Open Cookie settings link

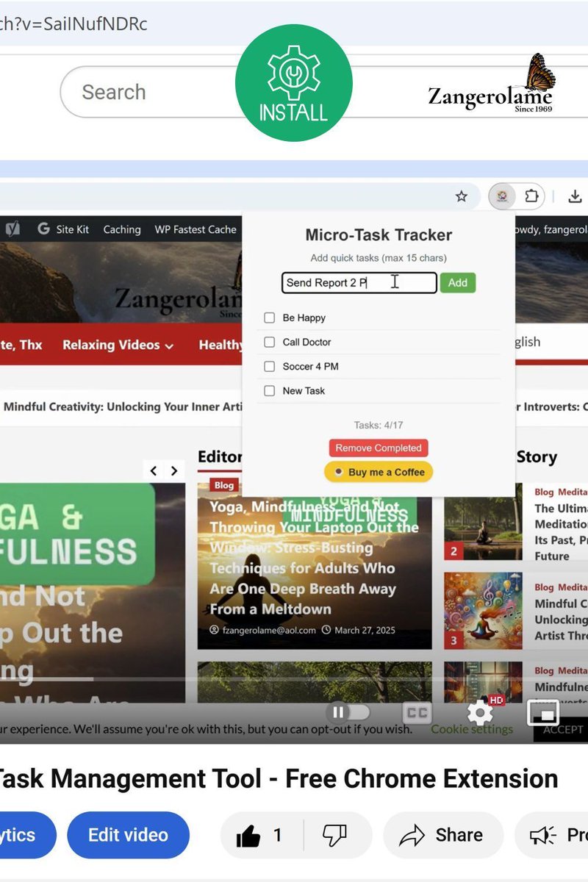click(x=472, y=729)
